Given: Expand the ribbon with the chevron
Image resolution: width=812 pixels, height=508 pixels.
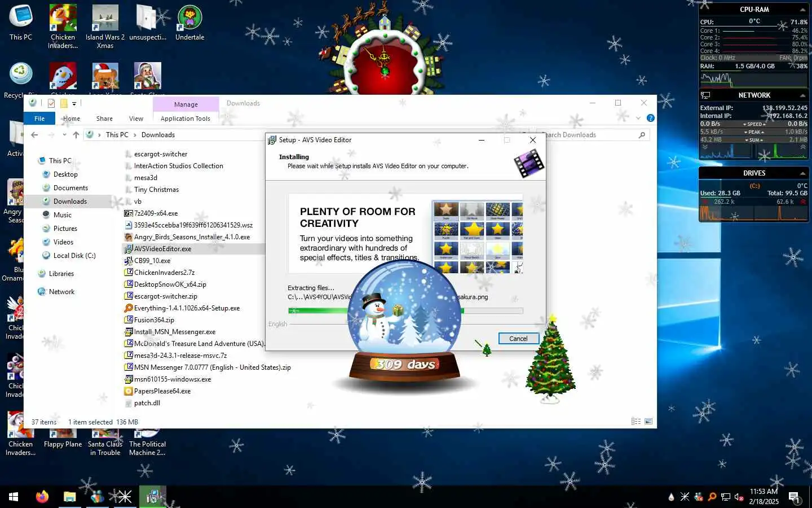Looking at the screenshot, I should click(x=638, y=118).
